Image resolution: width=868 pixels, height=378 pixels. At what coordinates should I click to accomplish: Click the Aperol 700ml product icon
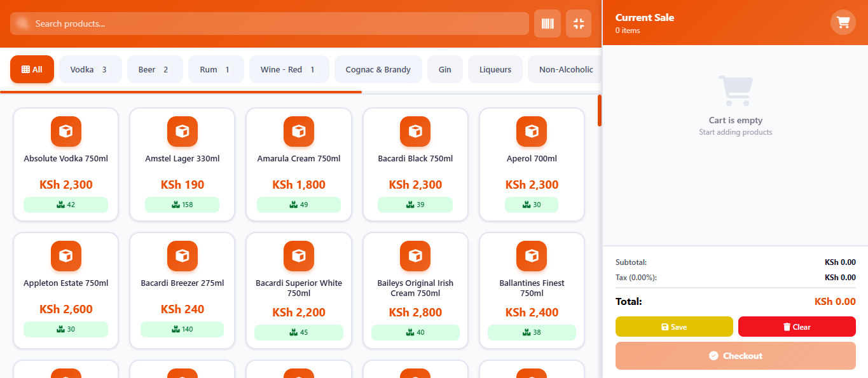coord(532,132)
